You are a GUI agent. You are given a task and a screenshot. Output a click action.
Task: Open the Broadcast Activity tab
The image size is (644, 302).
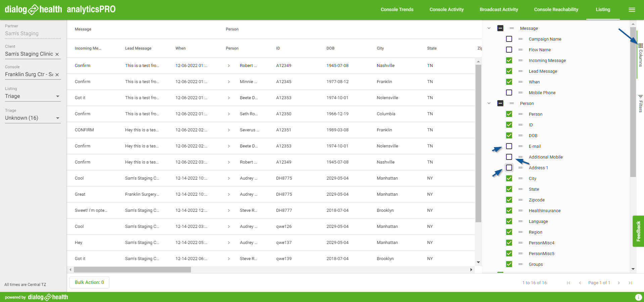tap(499, 10)
